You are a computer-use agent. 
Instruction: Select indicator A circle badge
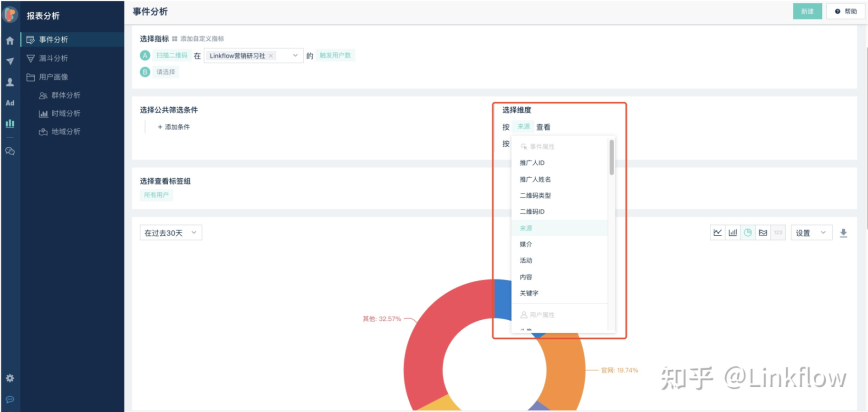click(145, 56)
